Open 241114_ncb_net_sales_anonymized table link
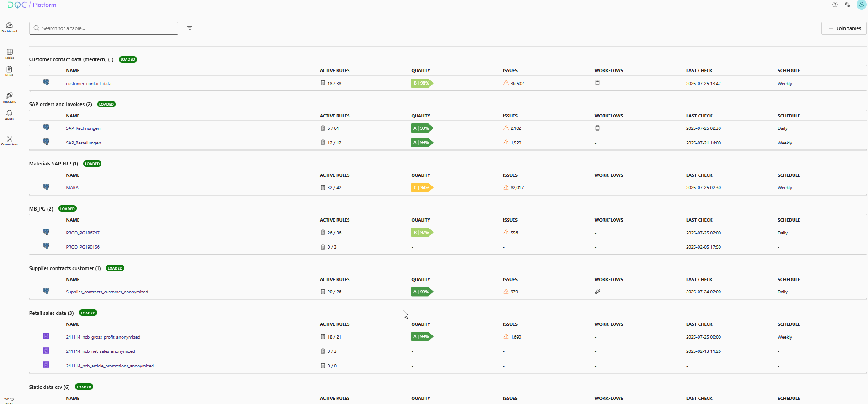 pyautogui.click(x=101, y=351)
